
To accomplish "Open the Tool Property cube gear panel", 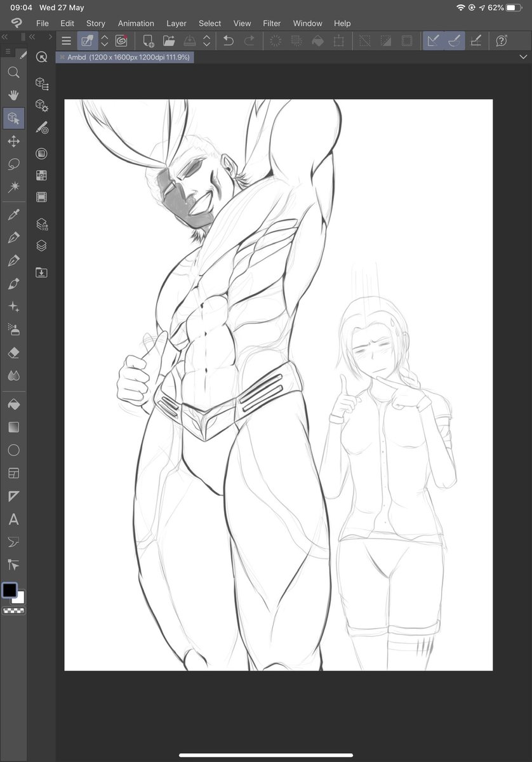I will point(42,105).
